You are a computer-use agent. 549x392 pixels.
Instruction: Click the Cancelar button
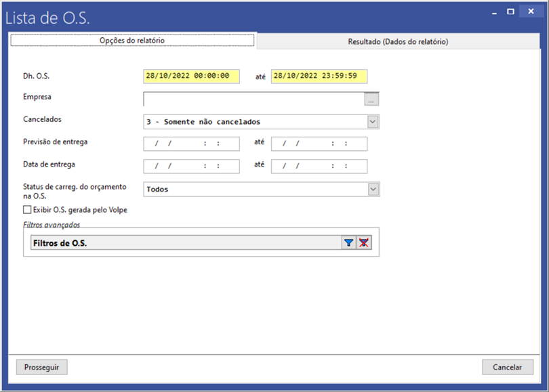(507, 367)
